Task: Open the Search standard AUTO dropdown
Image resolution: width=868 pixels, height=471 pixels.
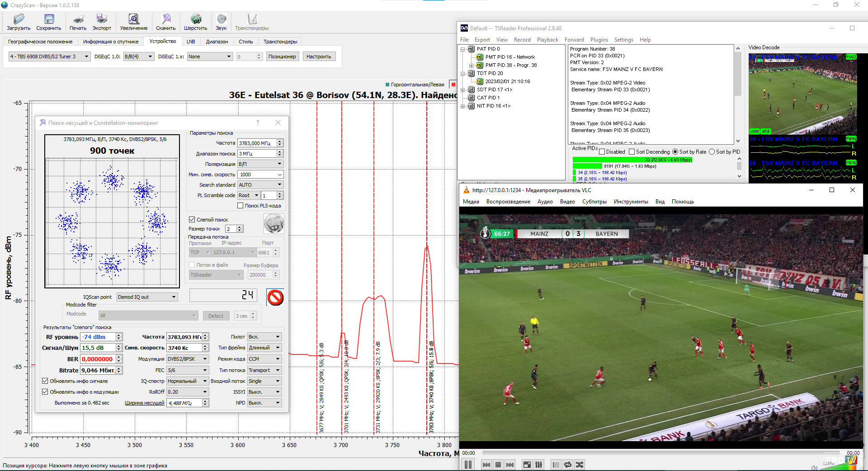Action: [260, 185]
